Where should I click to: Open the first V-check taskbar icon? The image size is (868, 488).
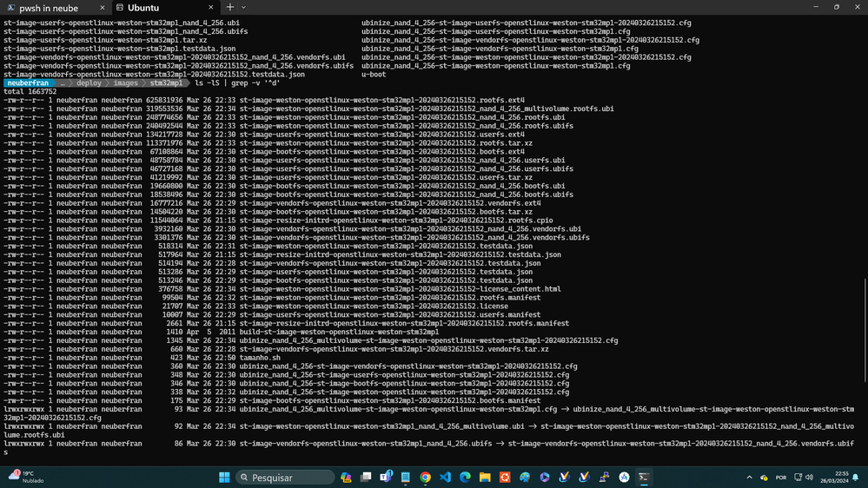tap(564, 477)
